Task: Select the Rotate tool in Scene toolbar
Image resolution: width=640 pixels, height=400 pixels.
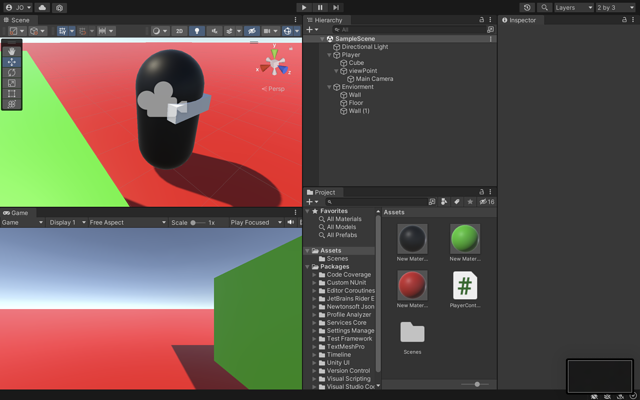Action: click(x=12, y=72)
